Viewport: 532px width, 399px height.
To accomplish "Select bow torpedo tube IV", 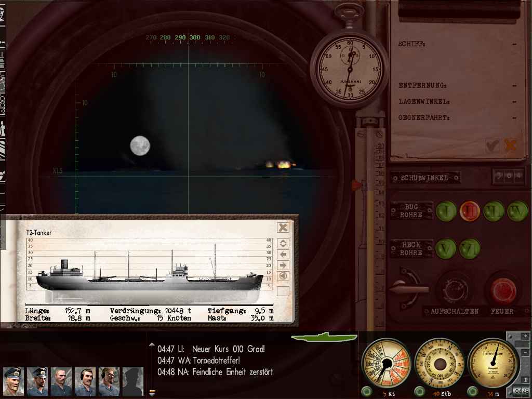I will click(517, 211).
